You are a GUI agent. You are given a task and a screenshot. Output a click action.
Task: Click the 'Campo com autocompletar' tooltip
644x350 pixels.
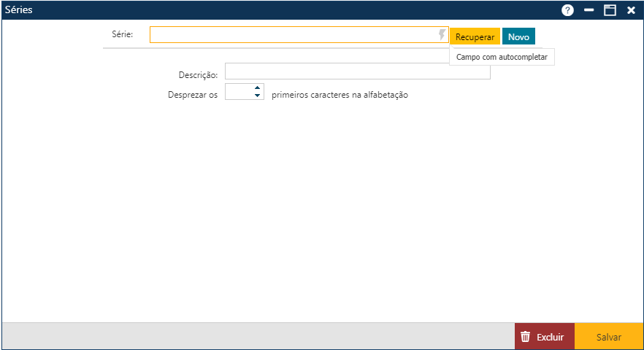(502, 57)
